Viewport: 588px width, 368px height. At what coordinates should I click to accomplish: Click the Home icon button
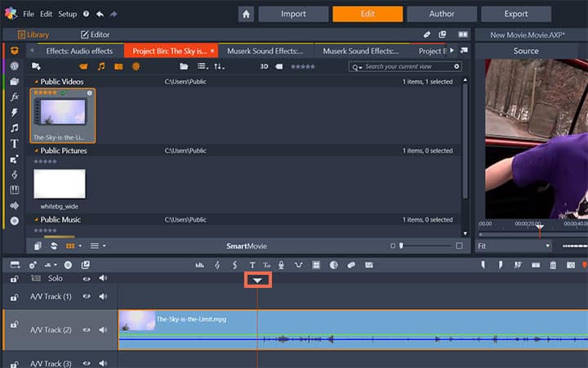pyautogui.click(x=246, y=14)
